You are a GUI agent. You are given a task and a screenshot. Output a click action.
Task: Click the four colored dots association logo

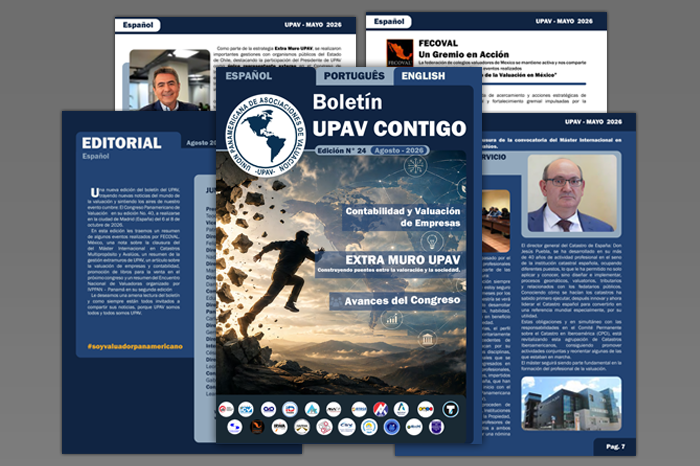pos(425,409)
